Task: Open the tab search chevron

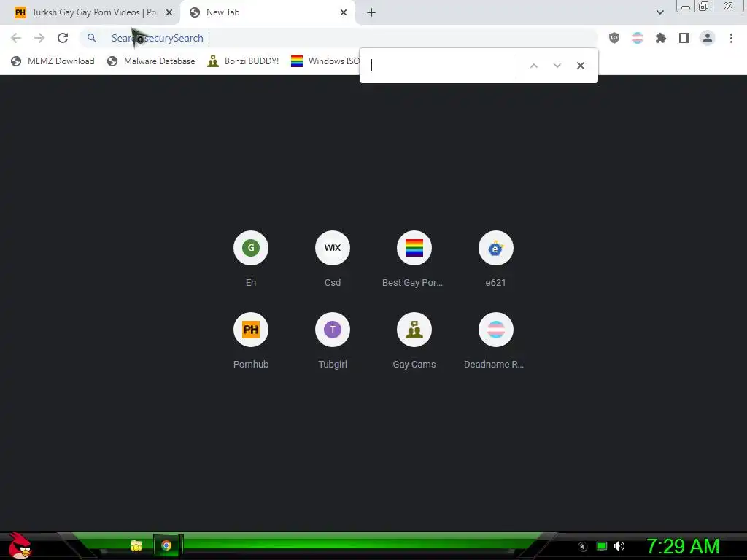Action: click(659, 12)
